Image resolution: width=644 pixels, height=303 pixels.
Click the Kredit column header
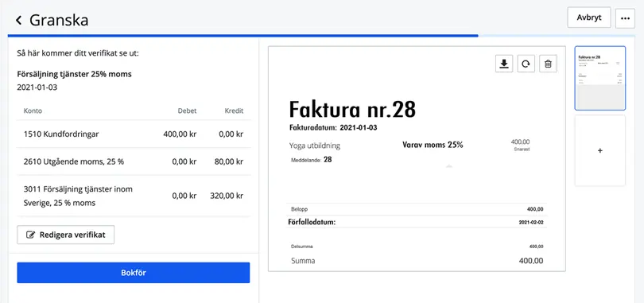234,111
